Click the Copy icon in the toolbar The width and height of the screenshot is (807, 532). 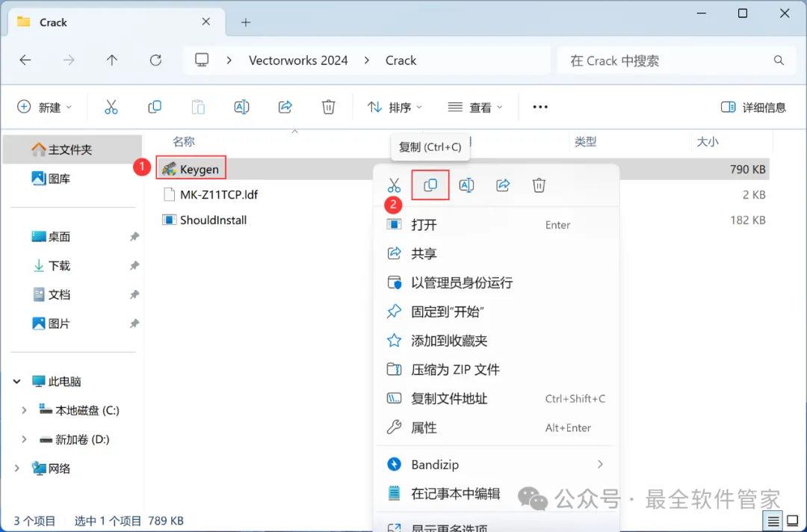click(x=155, y=107)
